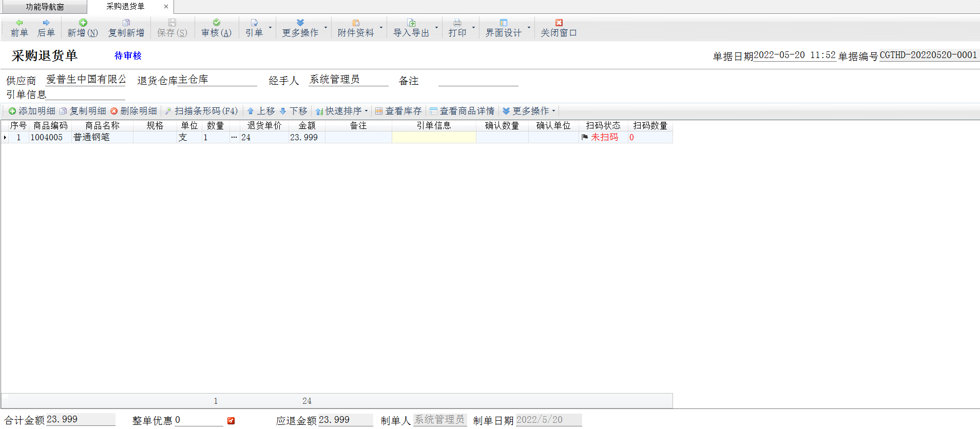Screen dimensions: 980x429
Task: Create a new return order (新增)
Action: pyautogui.click(x=82, y=28)
